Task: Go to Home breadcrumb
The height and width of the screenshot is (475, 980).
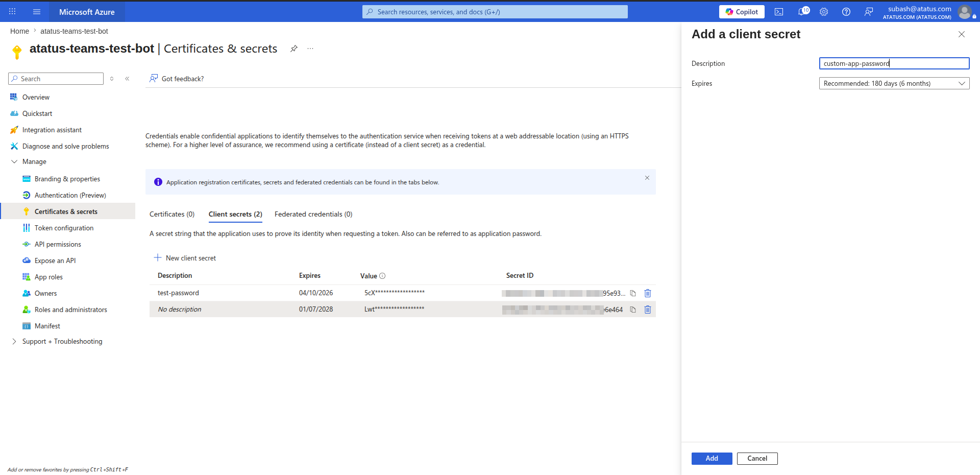Action: coord(19,31)
